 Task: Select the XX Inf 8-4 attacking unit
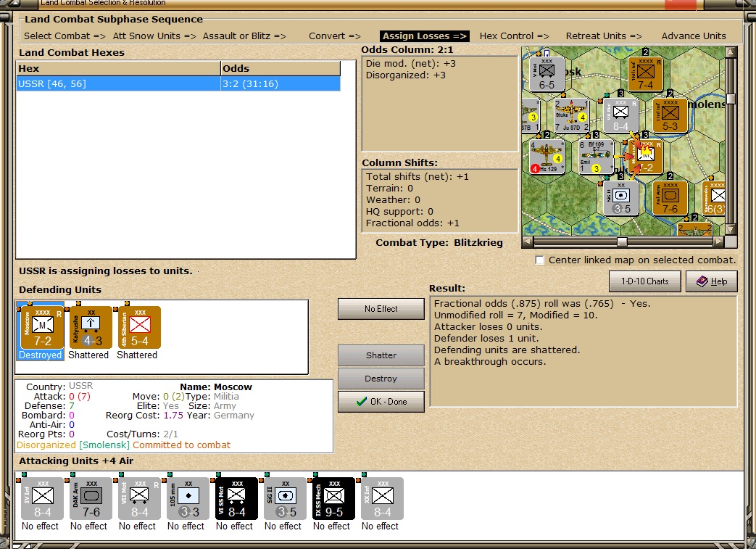382,498
